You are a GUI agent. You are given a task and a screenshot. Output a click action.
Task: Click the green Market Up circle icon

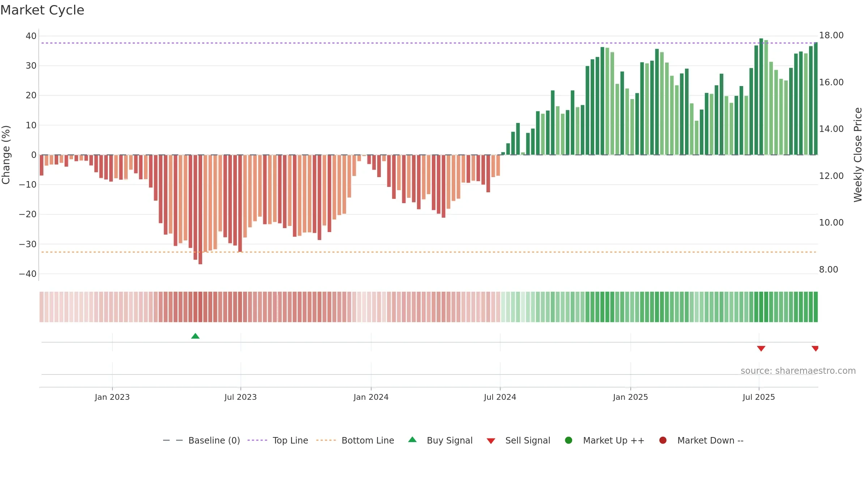(569, 440)
